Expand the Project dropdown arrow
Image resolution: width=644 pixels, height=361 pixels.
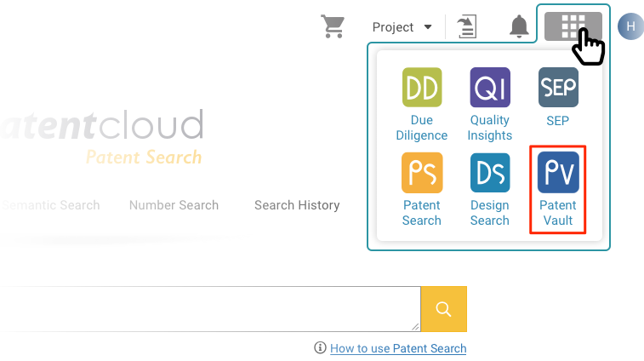428,27
